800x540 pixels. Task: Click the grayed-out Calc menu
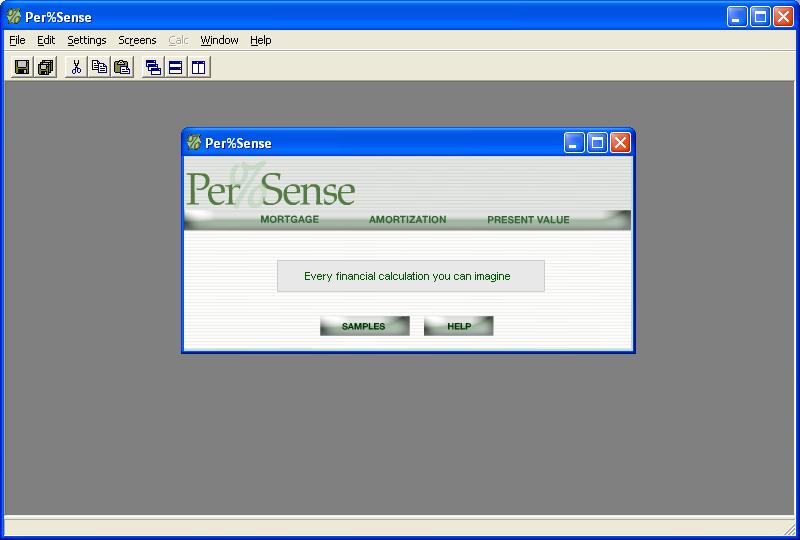click(178, 40)
